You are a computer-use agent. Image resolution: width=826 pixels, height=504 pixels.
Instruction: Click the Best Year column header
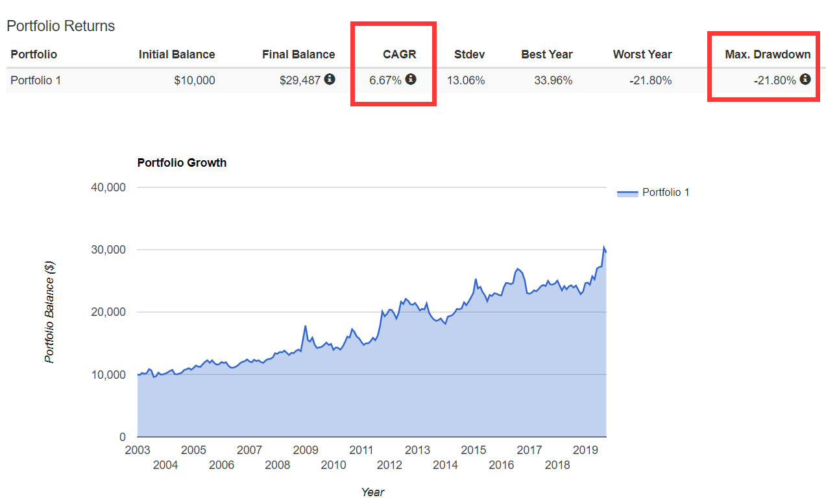pos(546,54)
